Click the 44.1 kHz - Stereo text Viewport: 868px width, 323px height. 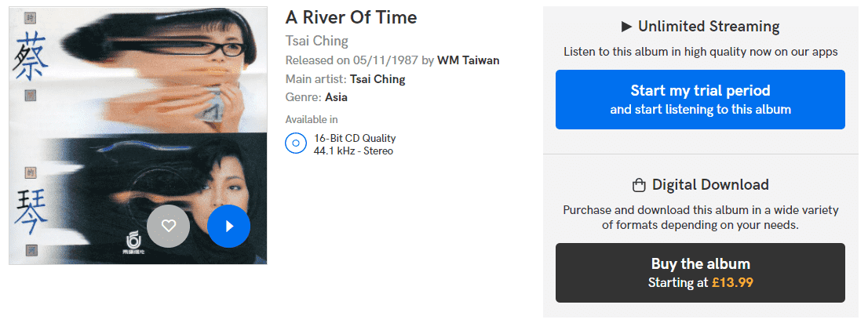point(353,151)
